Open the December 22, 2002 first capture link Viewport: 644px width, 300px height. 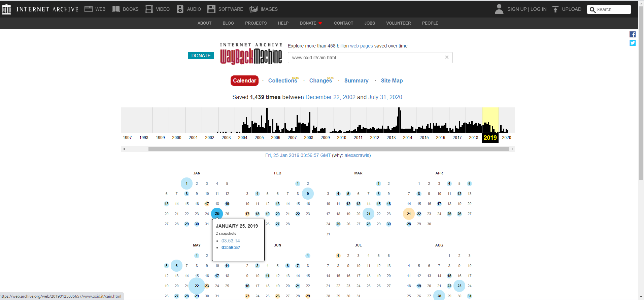[330, 97]
